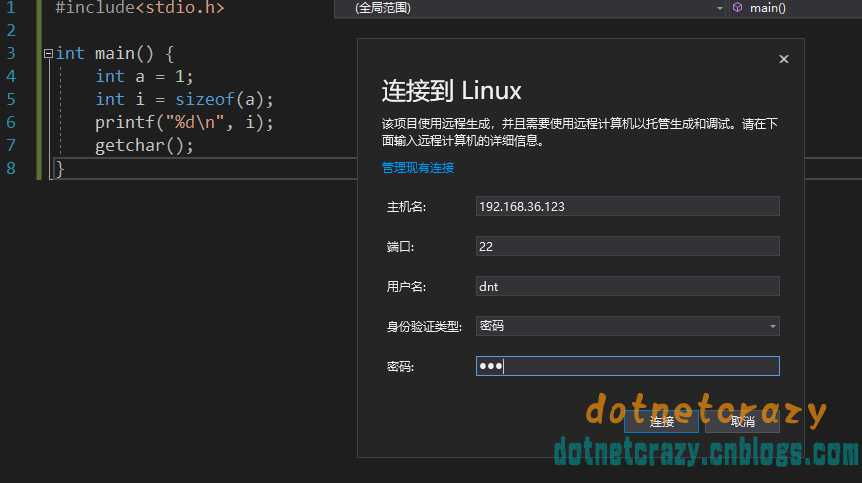The width and height of the screenshot is (862, 483).
Task: Click the main() cube icon in navigation bar
Action: [738, 8]
